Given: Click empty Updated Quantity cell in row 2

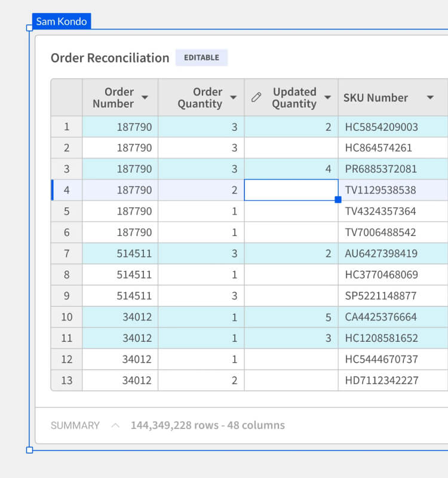Looking at the screenshot, I should click(x=291, y=148).
